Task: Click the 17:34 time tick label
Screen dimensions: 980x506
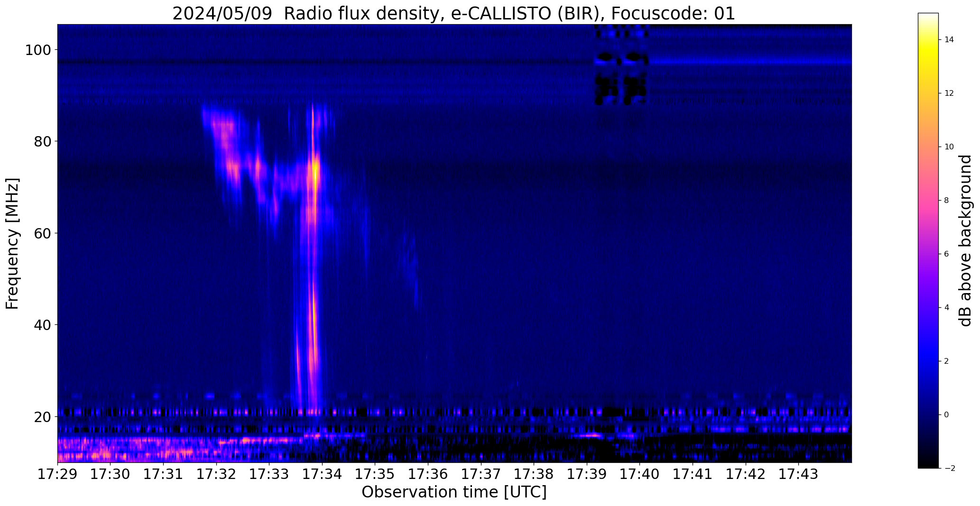Action: point(323,474)
